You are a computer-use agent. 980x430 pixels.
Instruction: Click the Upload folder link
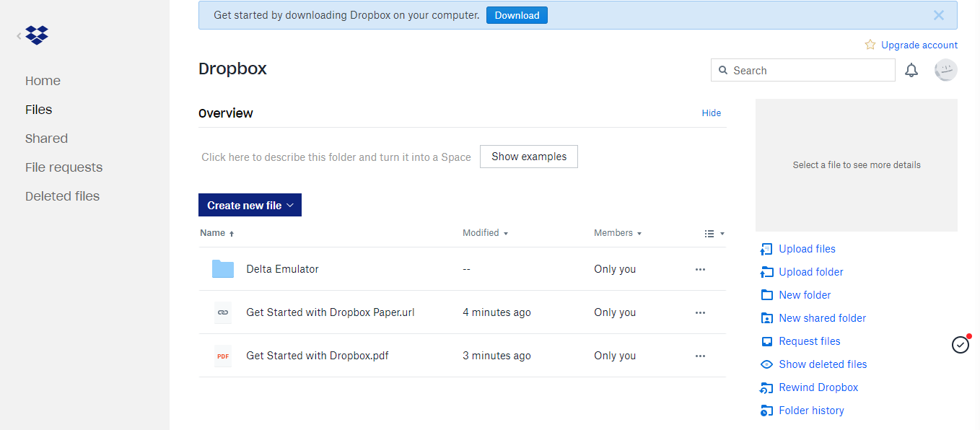pyautogui.click(x=811, y=272)
